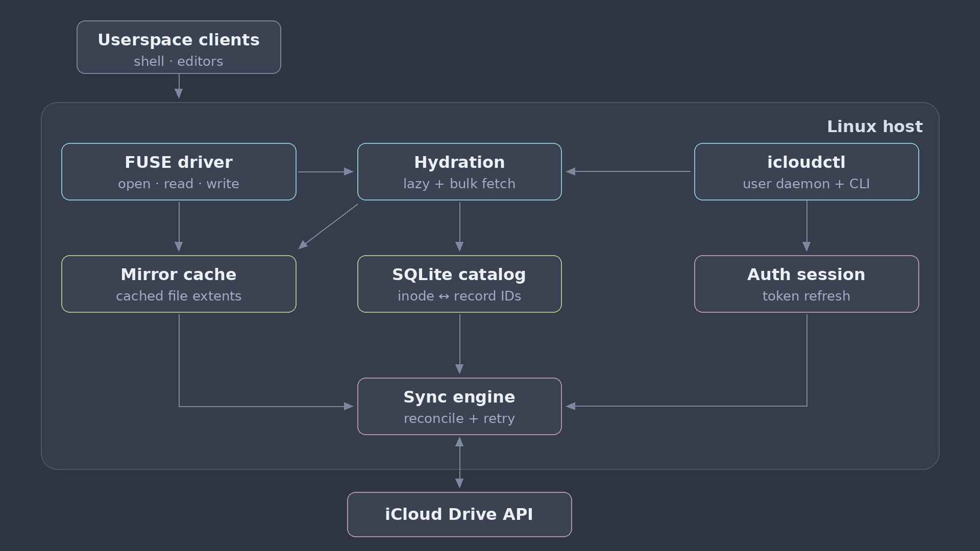980x551 pixels.
Task: Select the Userspace clients box
Action: [179, 47]
